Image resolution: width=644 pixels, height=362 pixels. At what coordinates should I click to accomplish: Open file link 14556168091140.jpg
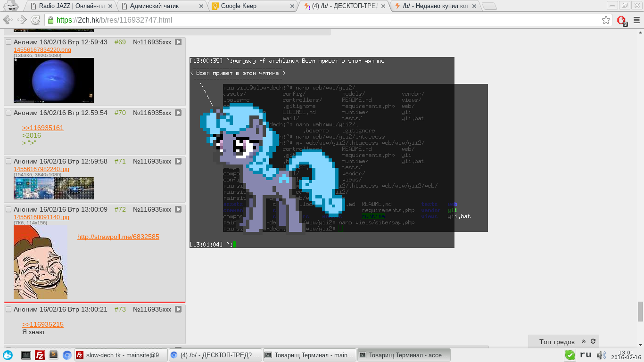coord(41,217)
